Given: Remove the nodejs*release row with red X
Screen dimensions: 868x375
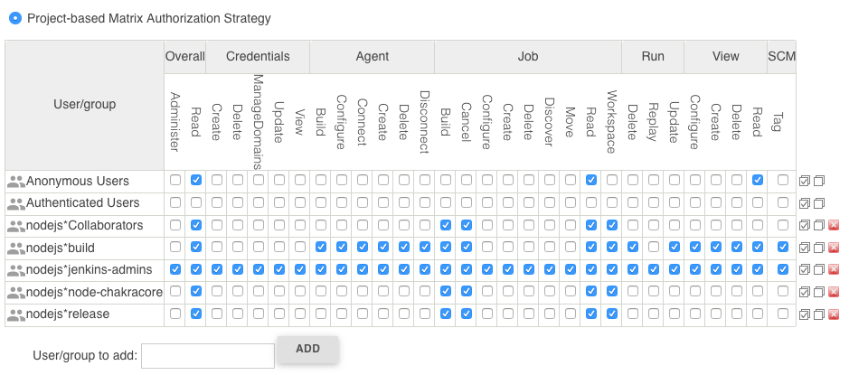Looking at the screenshot, I should click(x=834, y=314).
